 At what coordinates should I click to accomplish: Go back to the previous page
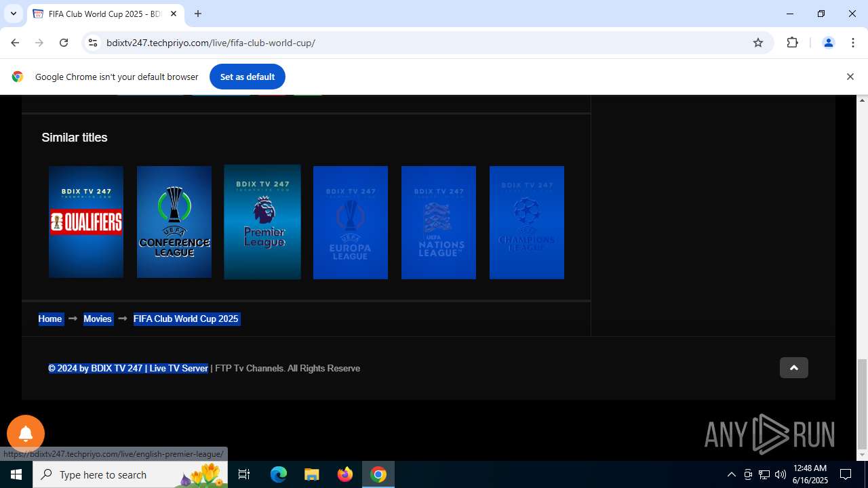tap(15, 43)
